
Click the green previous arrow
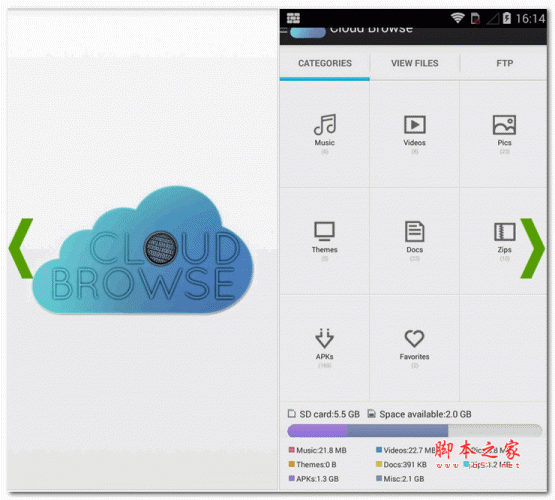point(21,248)
